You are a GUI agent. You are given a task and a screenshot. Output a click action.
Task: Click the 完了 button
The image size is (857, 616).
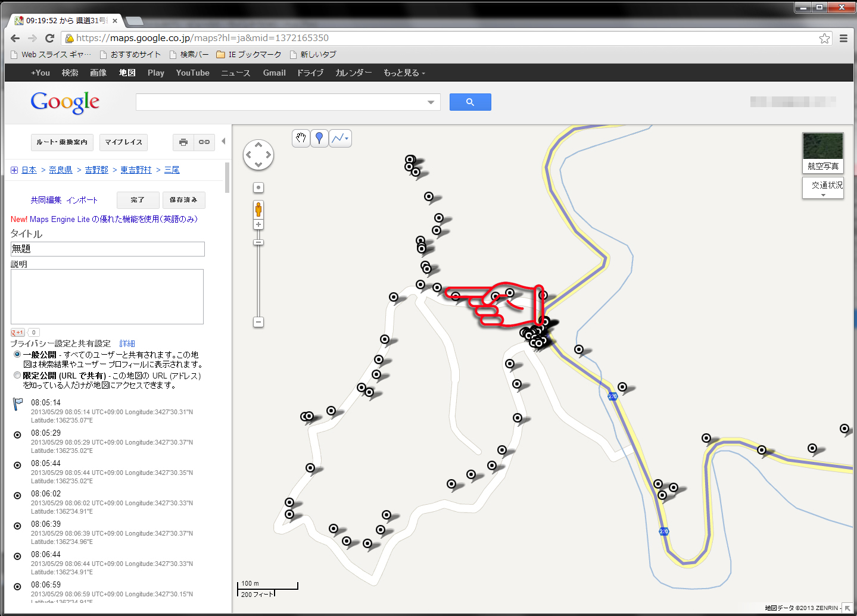click(x=138, y=200)
